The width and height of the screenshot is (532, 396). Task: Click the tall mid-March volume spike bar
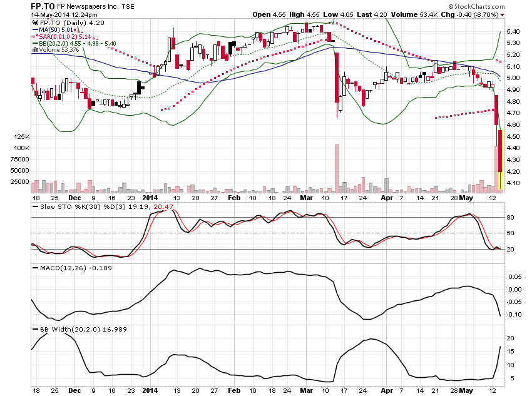337,168
